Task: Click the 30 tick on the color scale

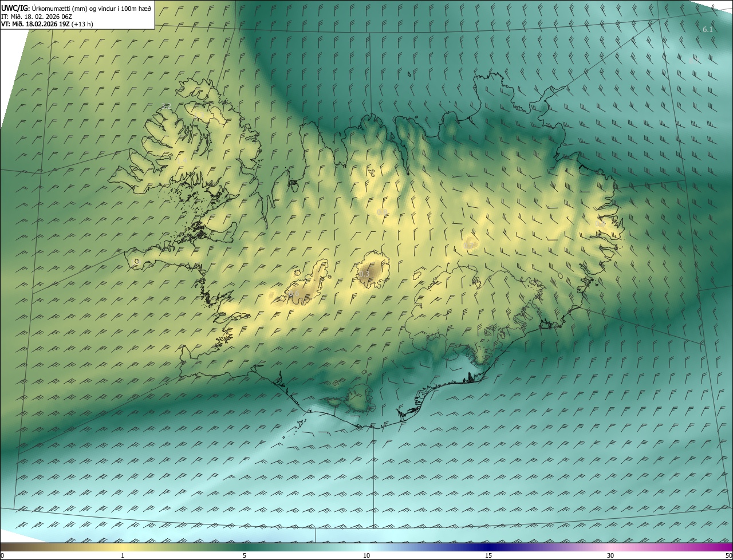Action: (610, 555)
